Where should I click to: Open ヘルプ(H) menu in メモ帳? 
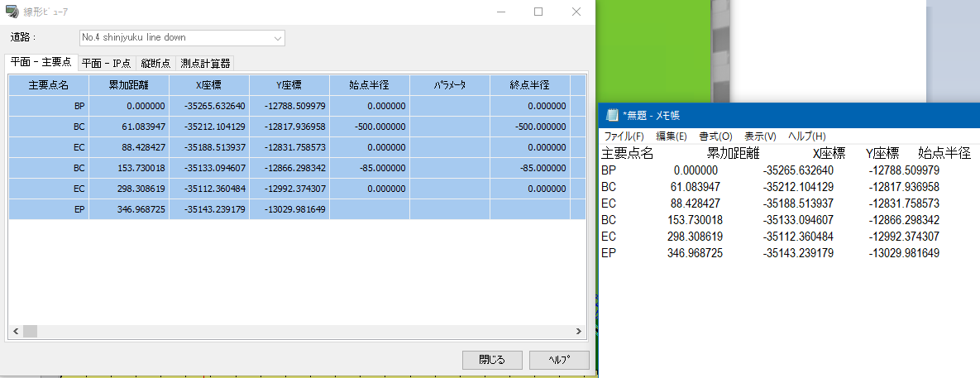click(807, 136)
